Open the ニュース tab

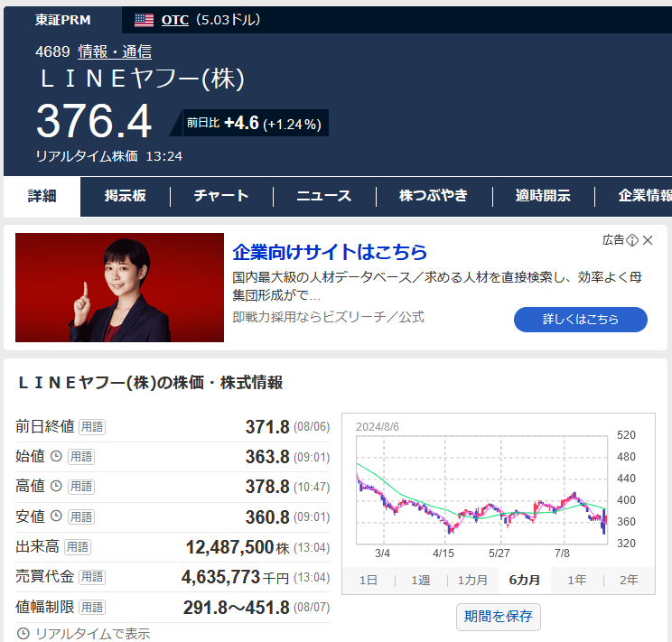[324, 196]
